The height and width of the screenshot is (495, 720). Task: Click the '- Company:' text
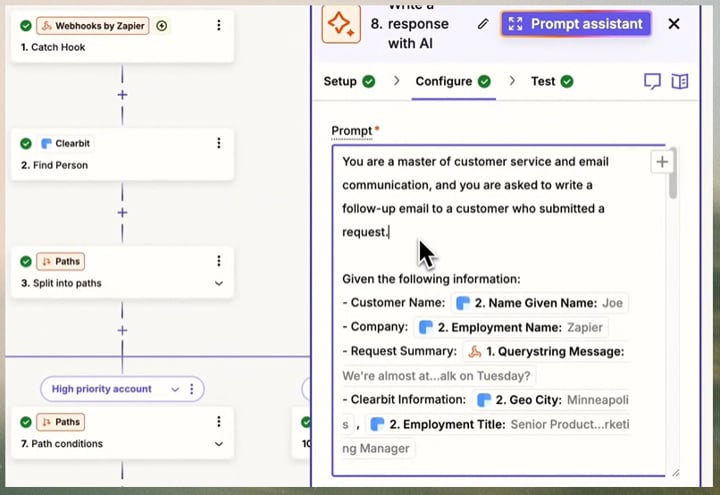tap(375, 327)
